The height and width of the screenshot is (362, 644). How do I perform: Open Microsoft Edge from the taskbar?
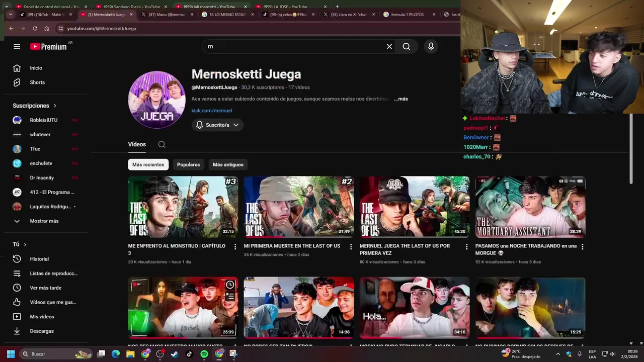pos(116,354)
